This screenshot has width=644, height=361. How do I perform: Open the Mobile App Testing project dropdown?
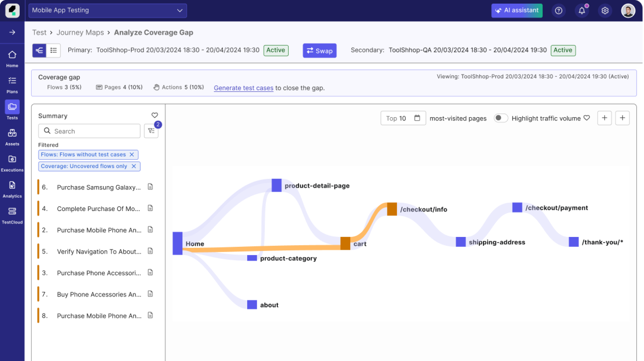tap(108, 10)
